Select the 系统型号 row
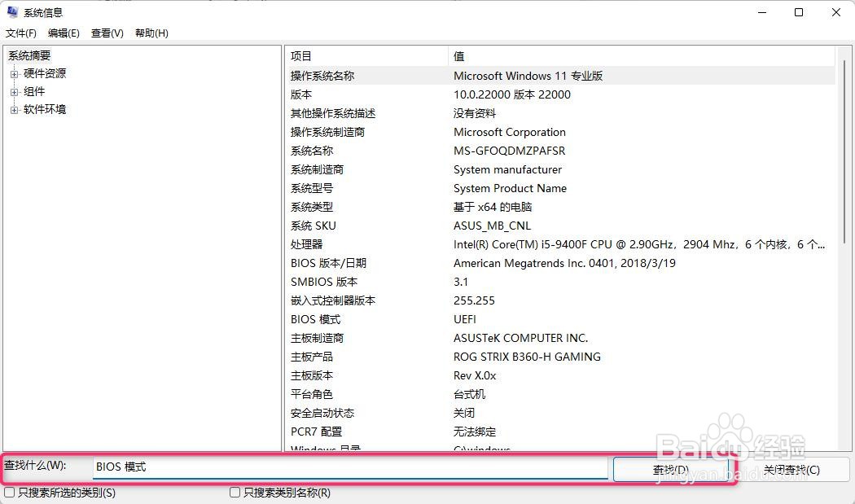Viewport: 855px width, 504px height. point(560,188)
